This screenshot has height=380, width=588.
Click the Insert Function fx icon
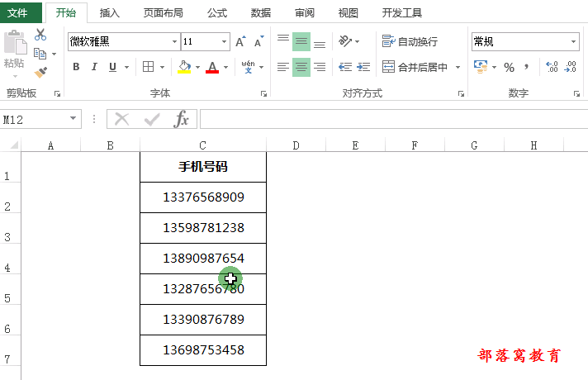(x=181, y=120)
